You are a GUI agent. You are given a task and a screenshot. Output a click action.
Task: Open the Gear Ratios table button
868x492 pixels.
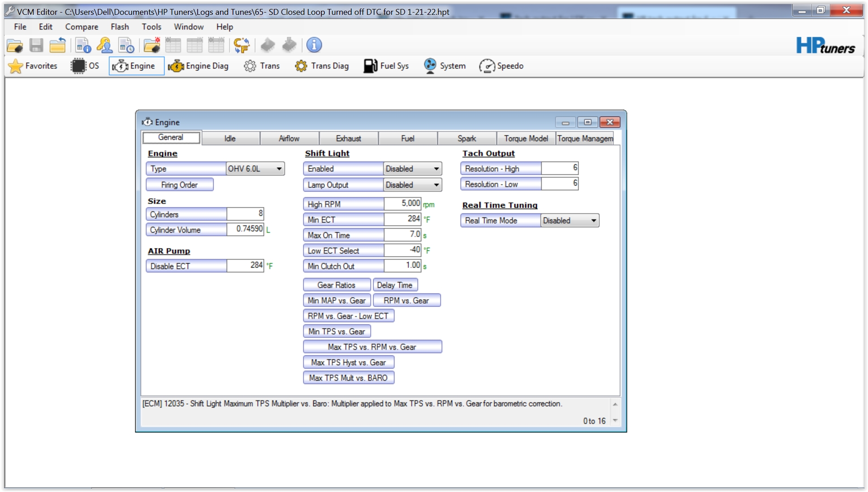(337, 285)
